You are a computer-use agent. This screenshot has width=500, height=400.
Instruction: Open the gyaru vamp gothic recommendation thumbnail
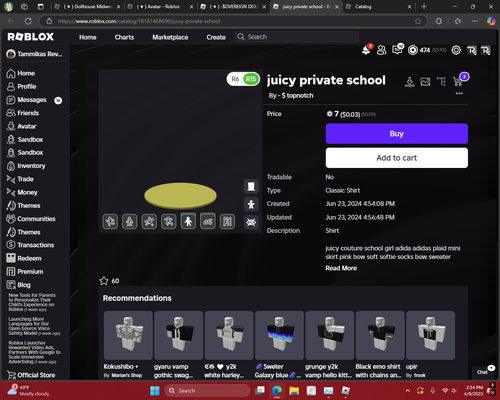179,335
